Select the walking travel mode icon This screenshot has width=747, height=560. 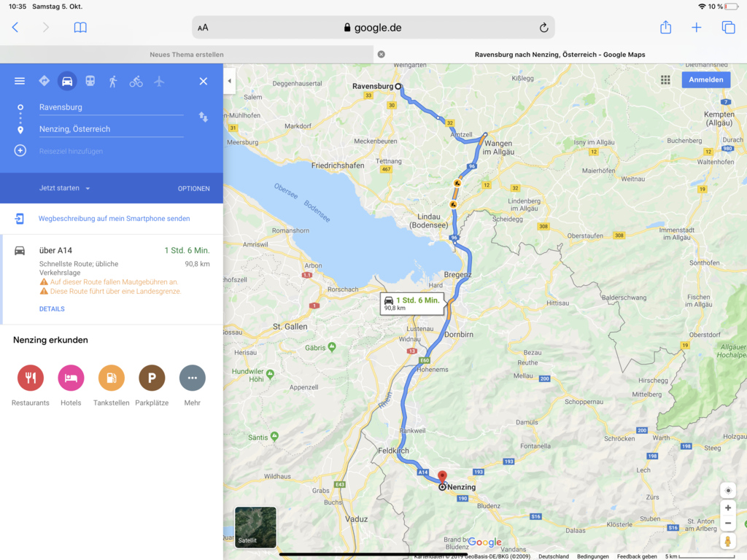(x=113, y=82)
